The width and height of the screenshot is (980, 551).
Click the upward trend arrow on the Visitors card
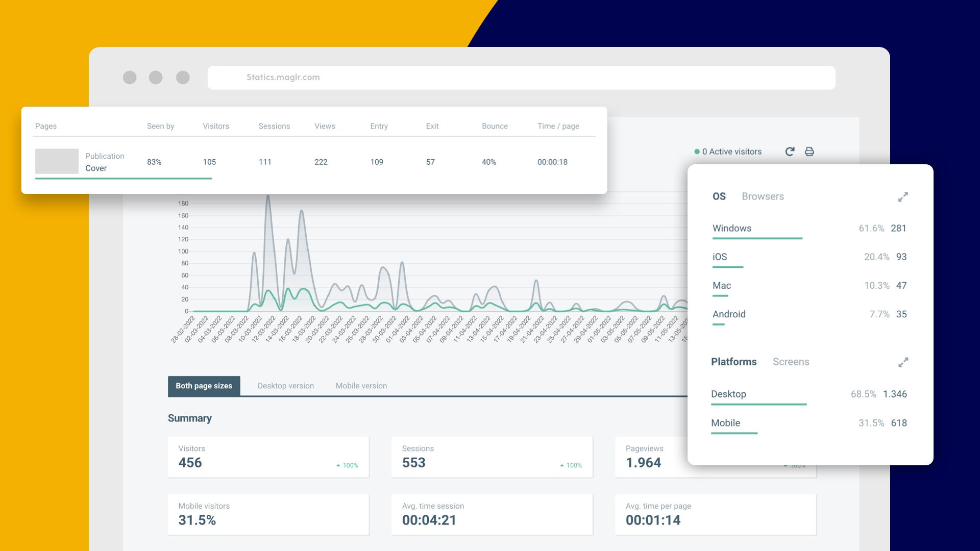coord(338,465)
